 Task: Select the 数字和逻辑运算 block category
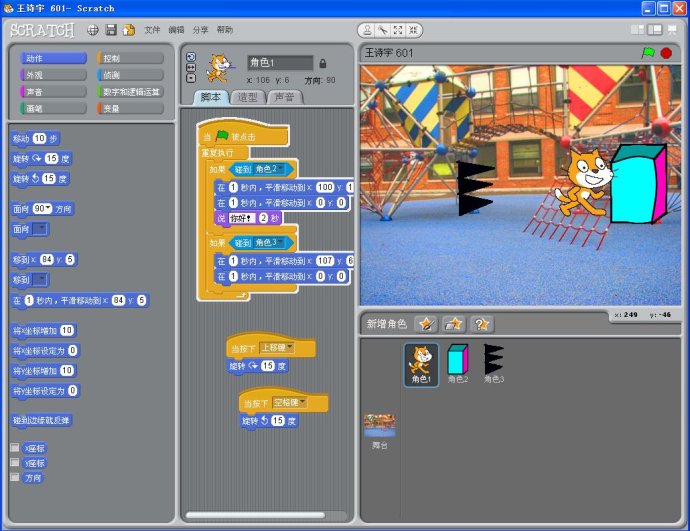click(130, 92)
